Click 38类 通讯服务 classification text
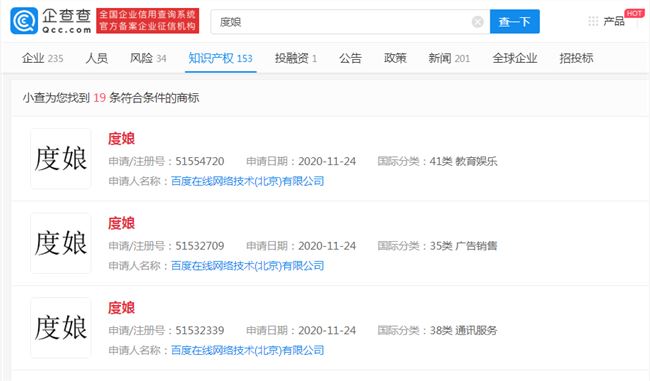This screenshot has height=381, width=650. (x=463, y=330)
